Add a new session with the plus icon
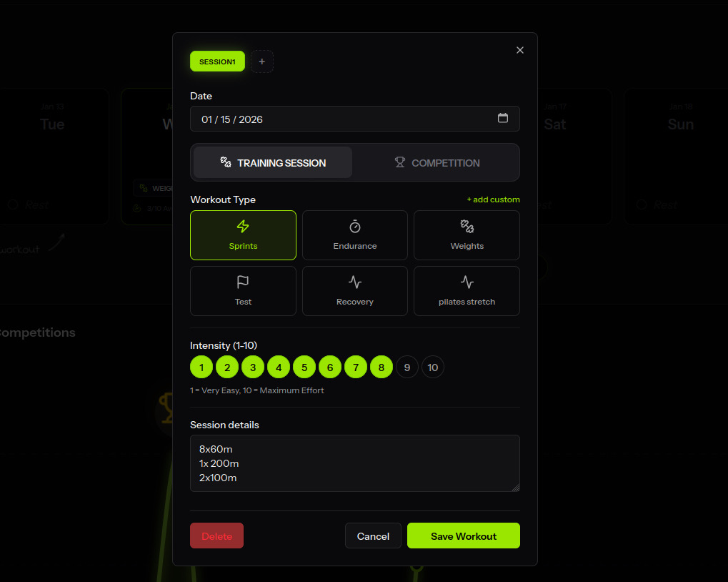Viewport: 728px width, 582px height. 262,61
